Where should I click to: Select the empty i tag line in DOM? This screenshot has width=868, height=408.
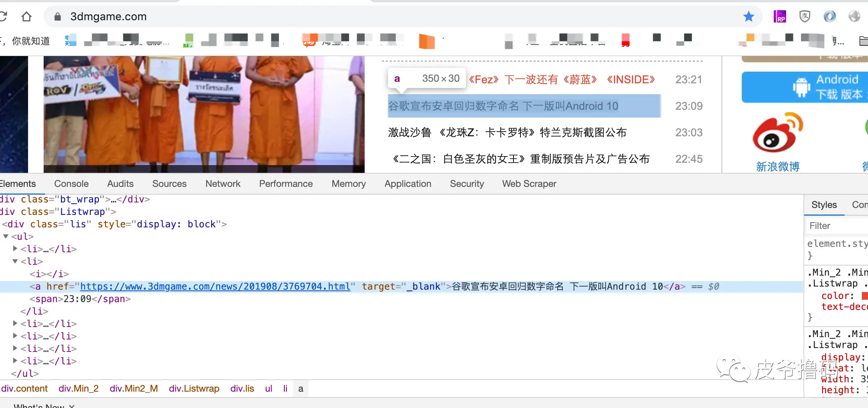(49, 274)
